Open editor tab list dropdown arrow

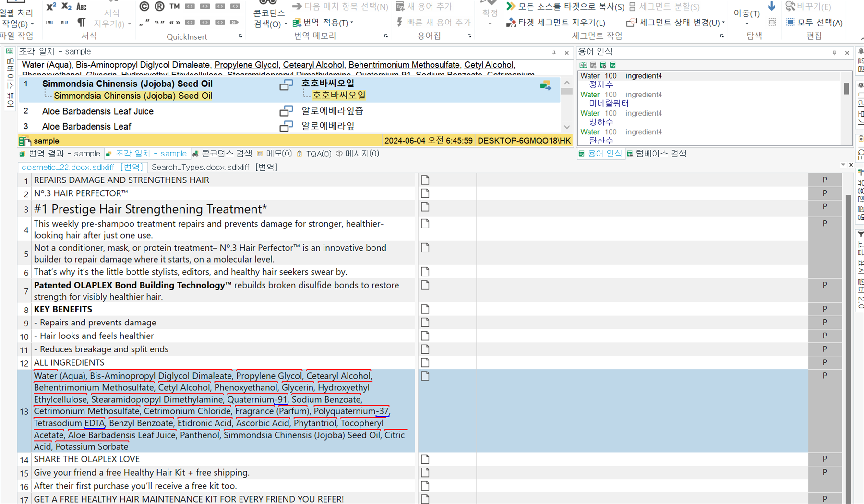click(843, 165)
